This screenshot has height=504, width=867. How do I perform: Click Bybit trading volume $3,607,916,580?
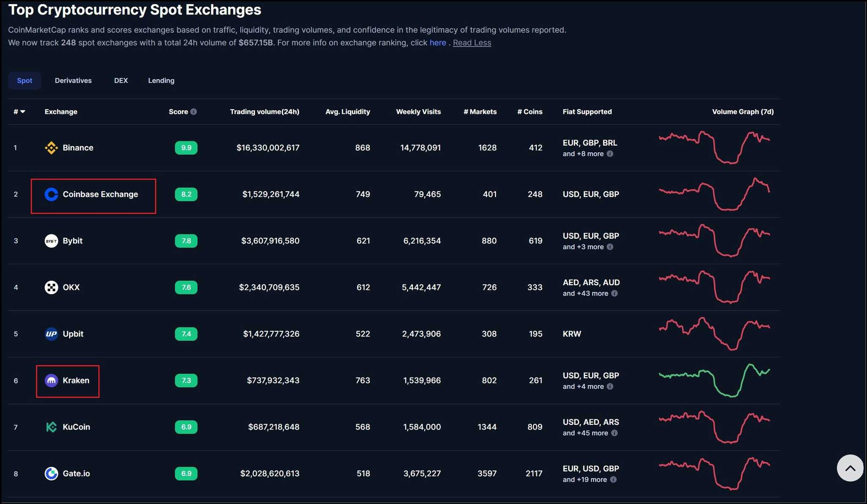(270, 241)
